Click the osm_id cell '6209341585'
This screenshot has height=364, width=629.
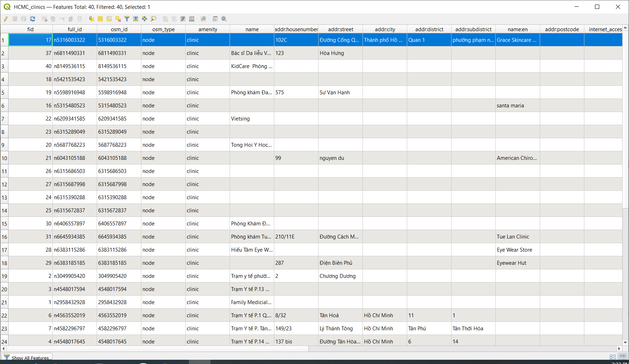point(119,119)
